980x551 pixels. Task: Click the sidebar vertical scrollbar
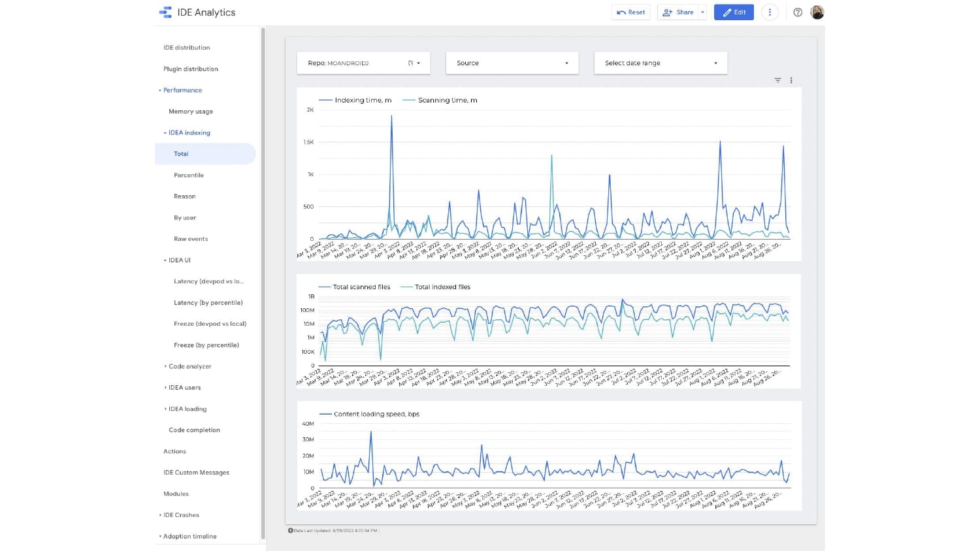click(263, 283)
